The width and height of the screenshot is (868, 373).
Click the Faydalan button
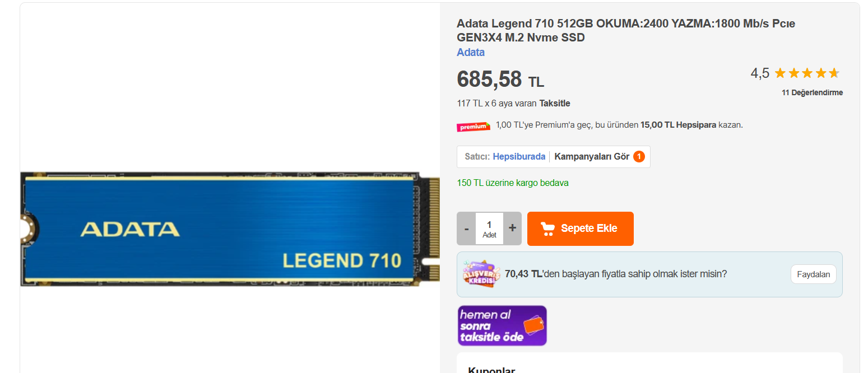tap(814, 274)
